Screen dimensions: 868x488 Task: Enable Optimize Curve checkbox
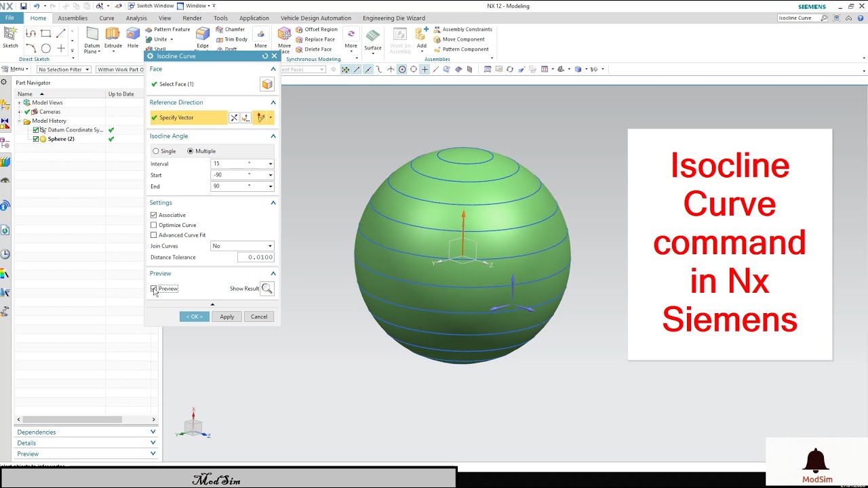pos(153,225)
